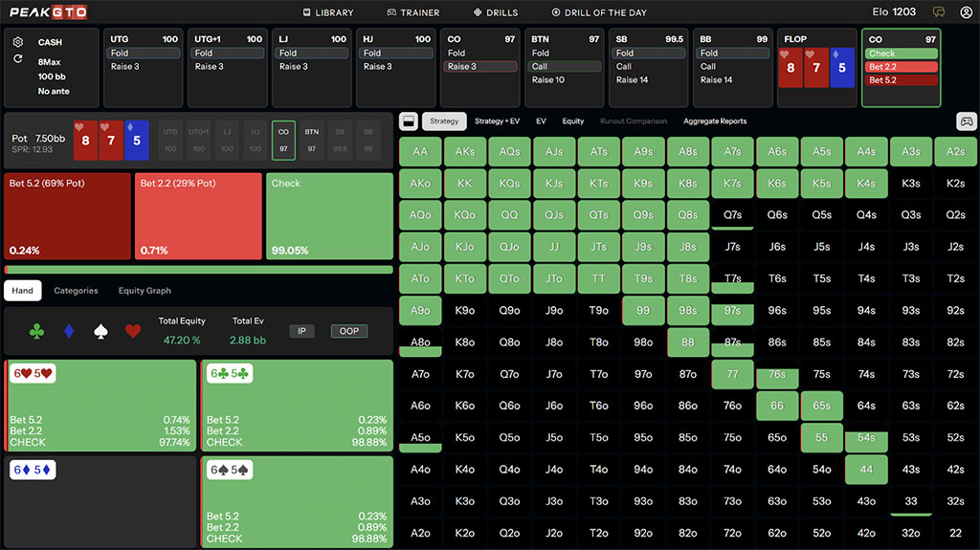Open the user profile icon
This screenshot has height=550, width=980.
(x=965, y=12)
